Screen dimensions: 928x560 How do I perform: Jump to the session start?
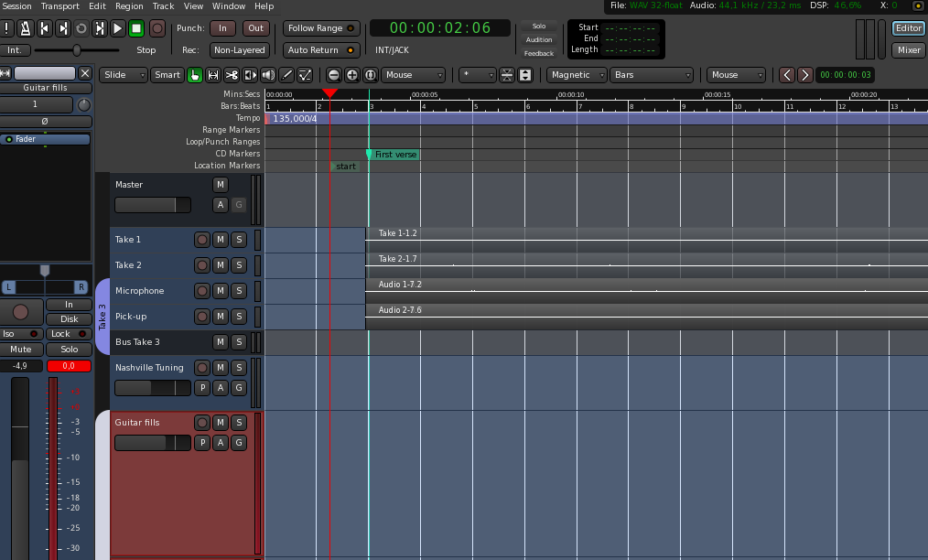[44, 28]
